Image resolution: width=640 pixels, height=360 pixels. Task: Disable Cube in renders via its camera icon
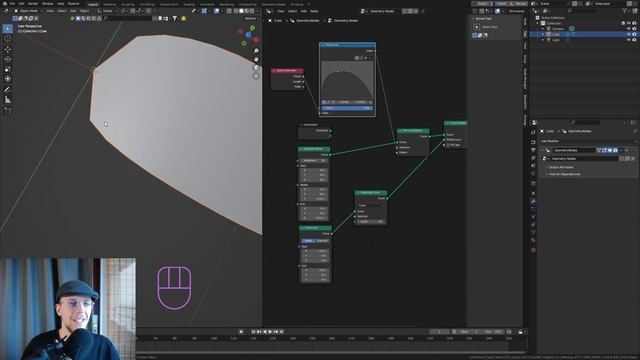pyautogui.click(x=634, y=35)
